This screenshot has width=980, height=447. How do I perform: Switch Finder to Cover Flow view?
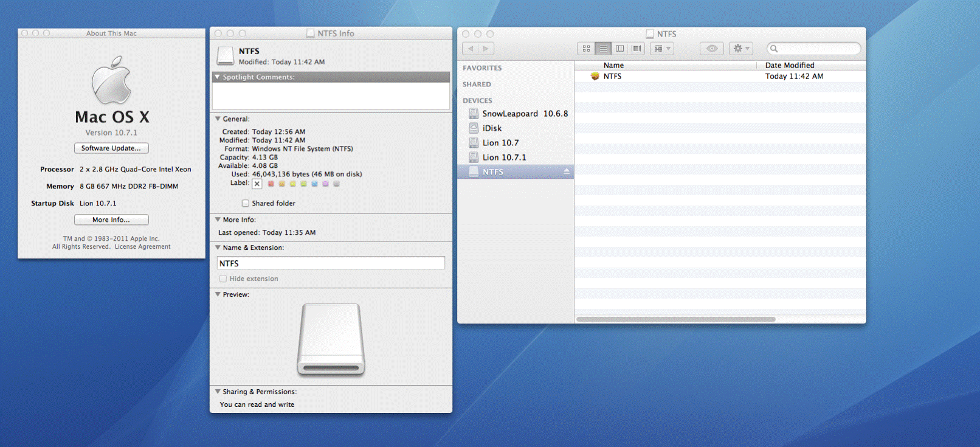click(637, 49)
